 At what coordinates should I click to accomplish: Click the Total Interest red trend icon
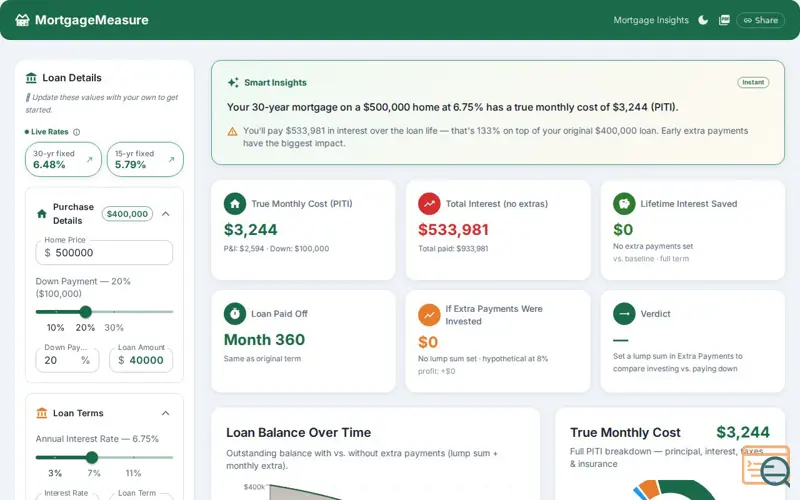click(x=429, y=204)
